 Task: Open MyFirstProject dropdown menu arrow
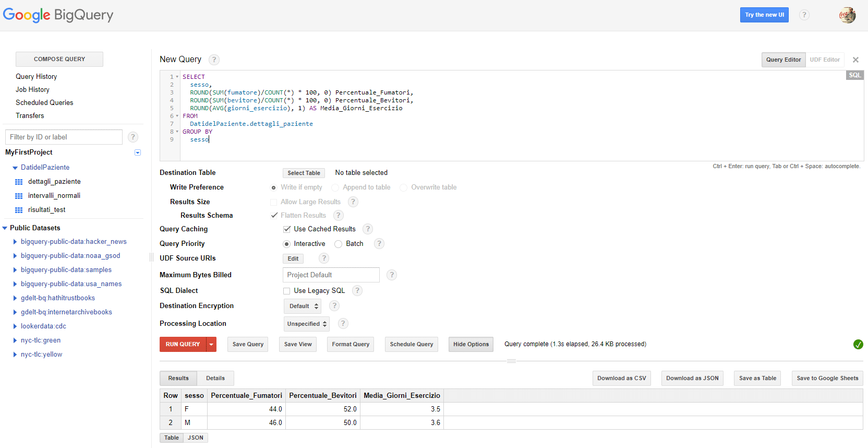click(138, 152)
